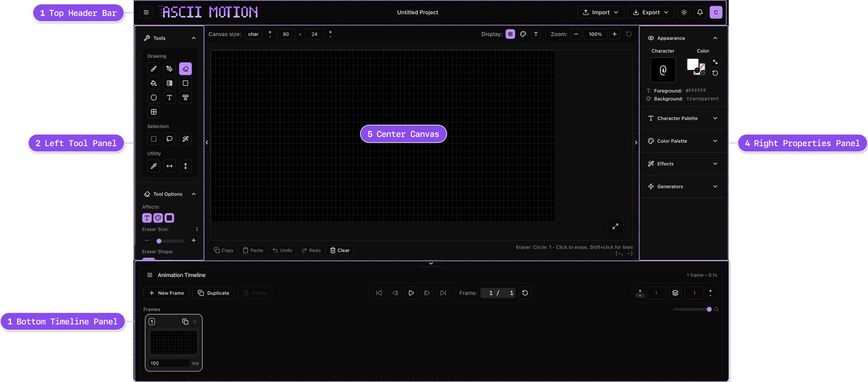
Task: Play the animation
Action: 411,293
